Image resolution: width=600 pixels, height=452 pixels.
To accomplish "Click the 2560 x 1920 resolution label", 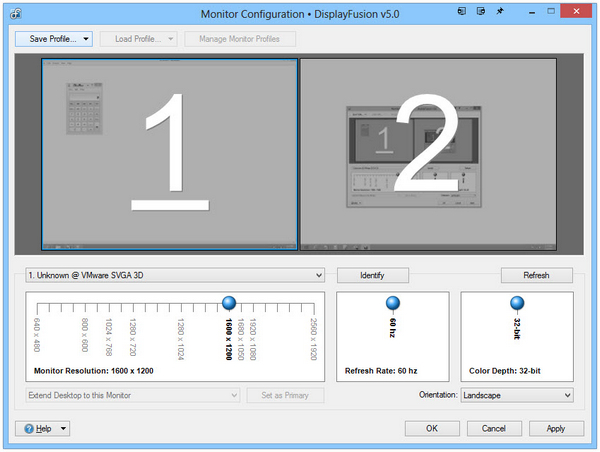I will (x=313, y=339).
